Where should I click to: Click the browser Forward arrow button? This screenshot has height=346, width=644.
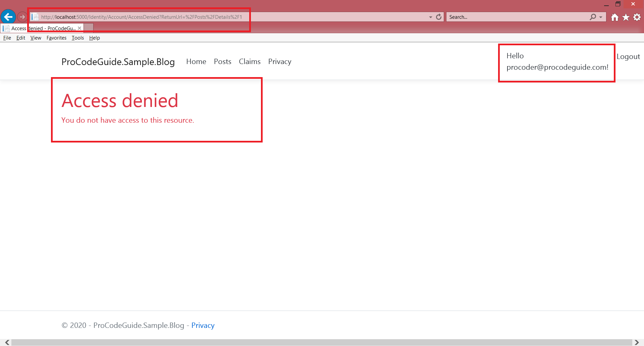(x=22, y=17)
